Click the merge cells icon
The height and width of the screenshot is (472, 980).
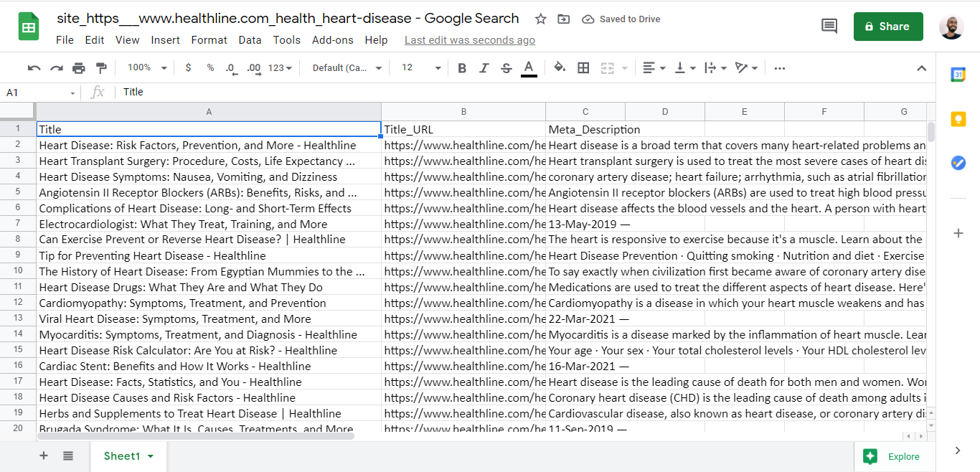point(608,68)
